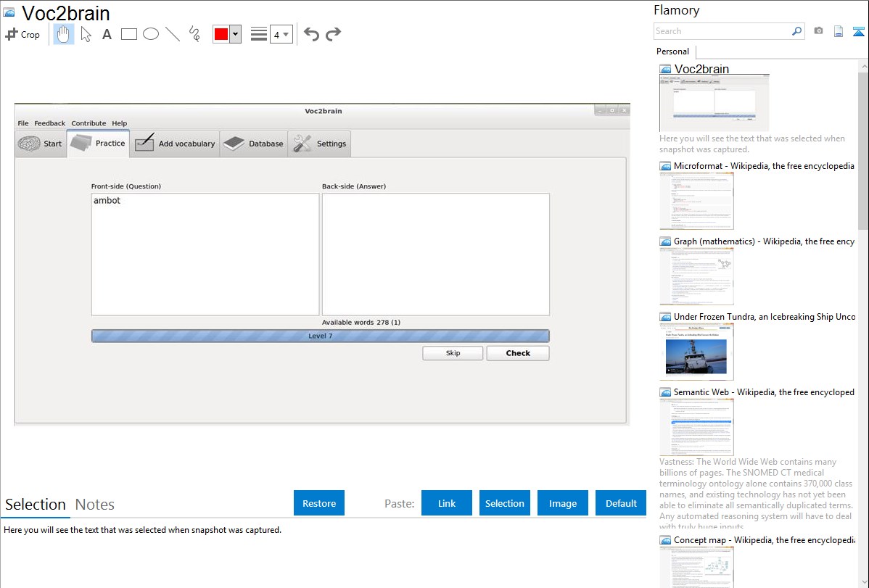Click the Default paste button
This screenshot has height=588, width=869.
pos(621,503)
